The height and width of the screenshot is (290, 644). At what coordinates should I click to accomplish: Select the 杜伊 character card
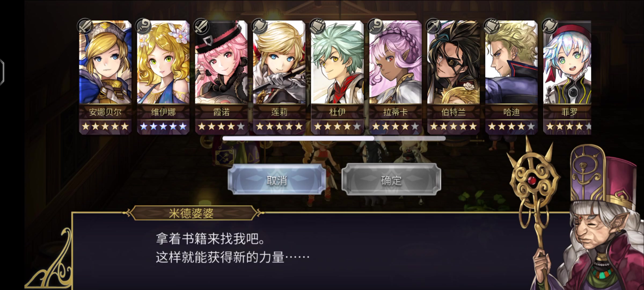coord(337,77)
